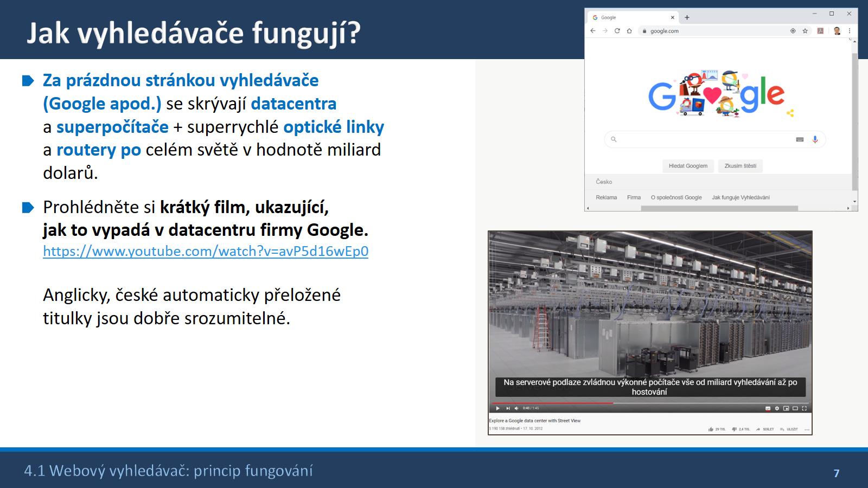Viewport: 868px width, 488px height.
Task: Go back in the Chrome window
Action: tap(593, 31)
